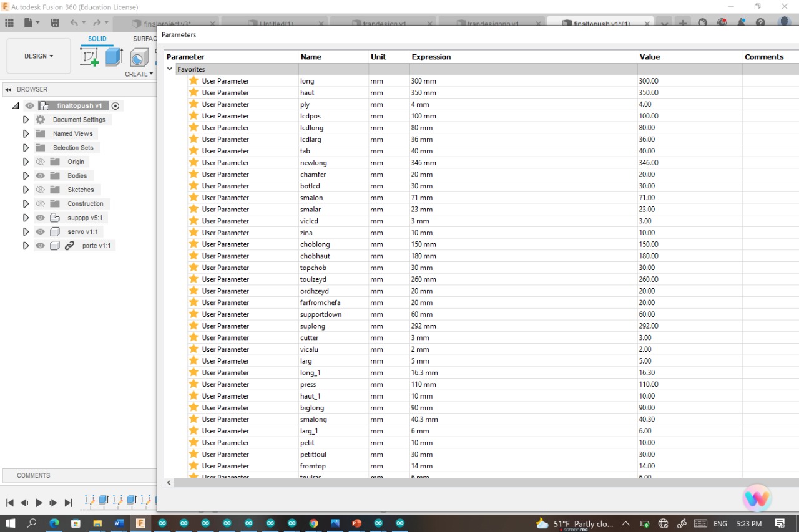Collapse the Favorites parameter group
Image resolution: width=799 pixels, height=532 pixels.
(x=170, y=69)
